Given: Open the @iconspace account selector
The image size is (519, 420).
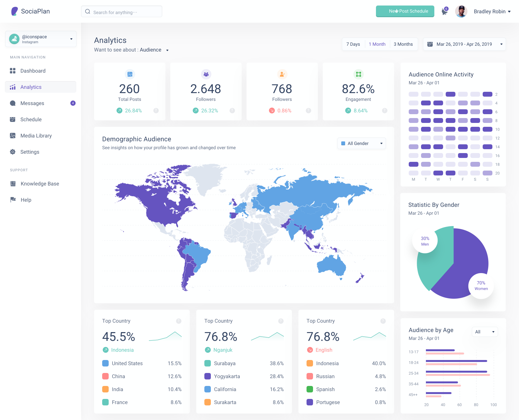Looking at the screenshot, I should 41,39.
